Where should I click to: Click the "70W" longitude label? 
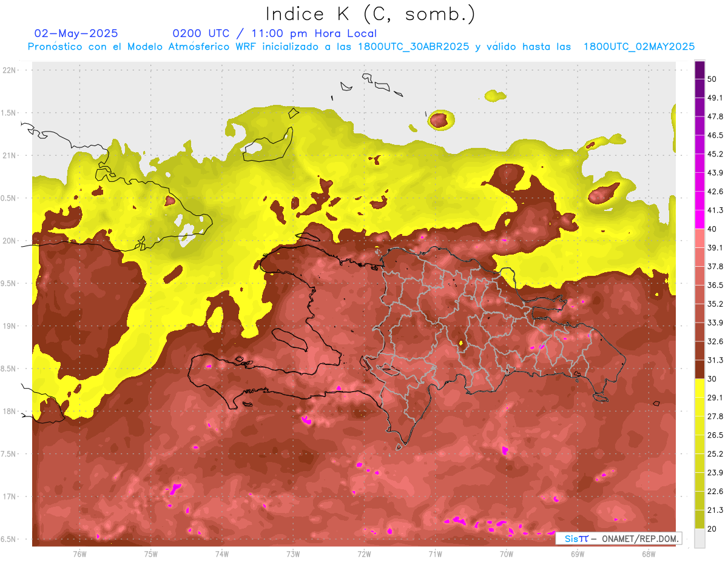coord(506,554)
